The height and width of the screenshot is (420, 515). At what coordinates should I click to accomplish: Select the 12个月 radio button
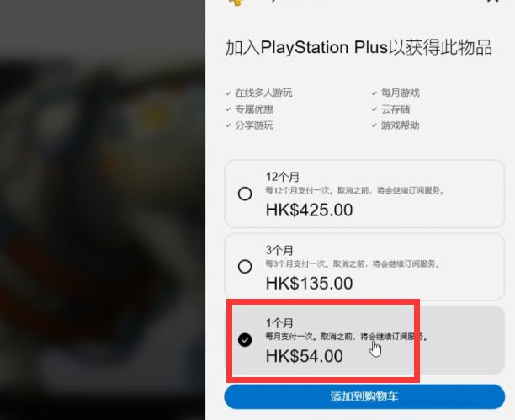(245, 194)
